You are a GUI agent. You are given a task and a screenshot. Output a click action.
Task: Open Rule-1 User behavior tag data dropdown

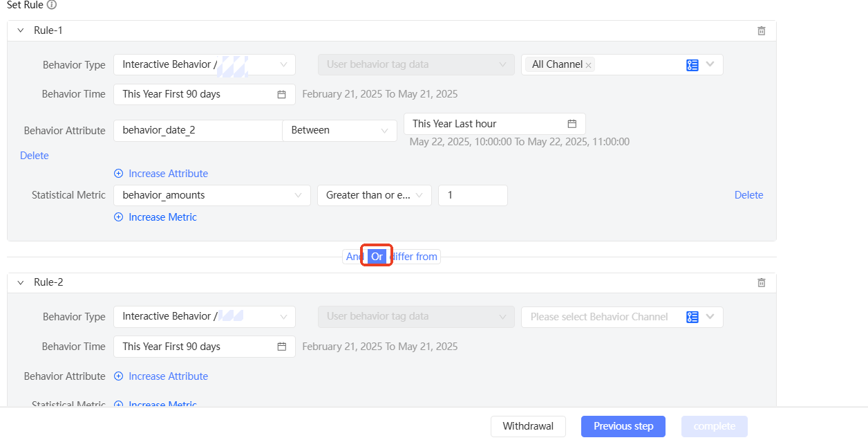pos(416,64)
